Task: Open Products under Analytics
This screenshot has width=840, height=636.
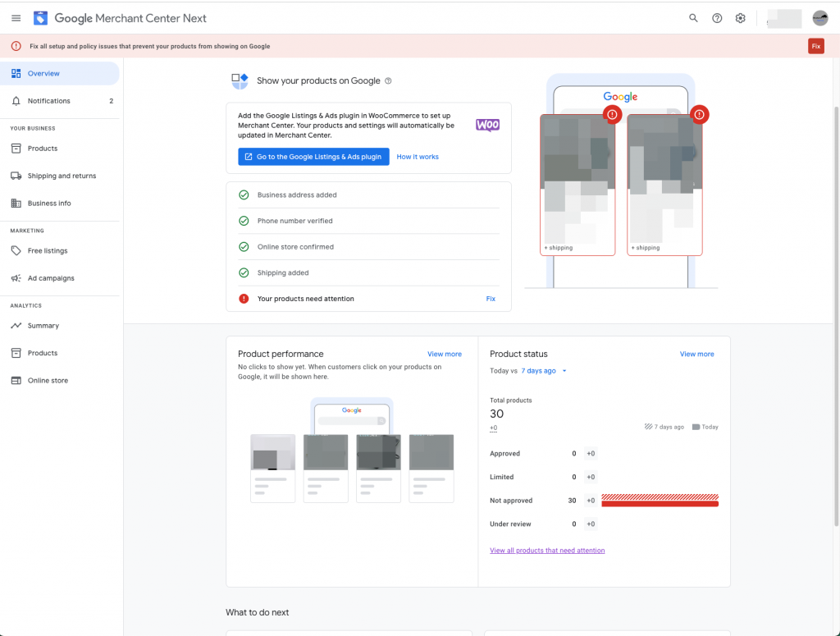Action: click(59, 353)
